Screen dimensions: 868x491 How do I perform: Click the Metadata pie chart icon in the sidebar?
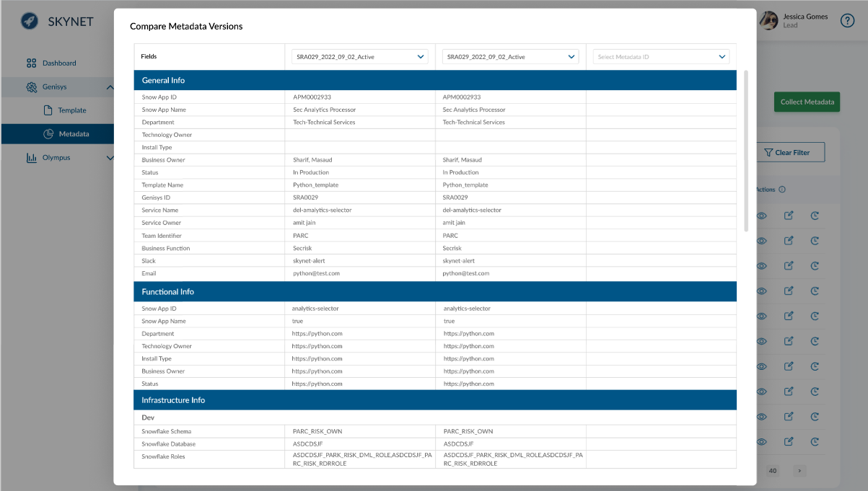pyautogui.click(x=48, y=133)
